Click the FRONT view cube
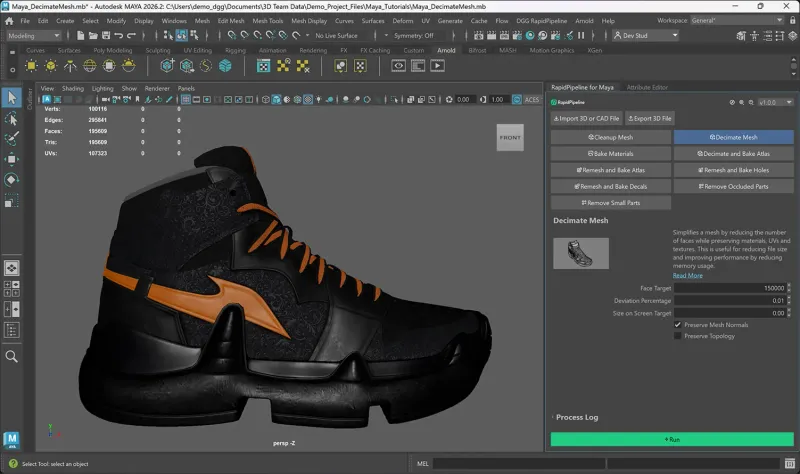 510,137
